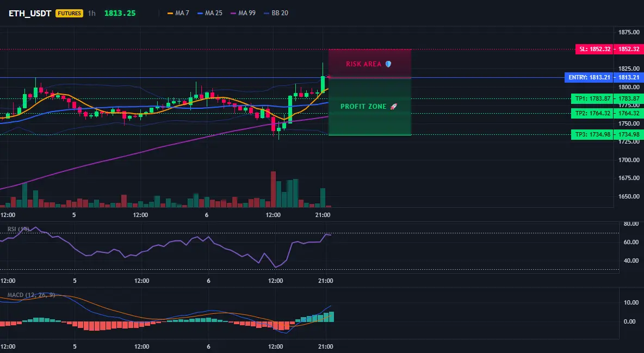The width and height of the screenshot is (644, 353).
Task: Click the FUTURES badge
Action: click(69, 13)
